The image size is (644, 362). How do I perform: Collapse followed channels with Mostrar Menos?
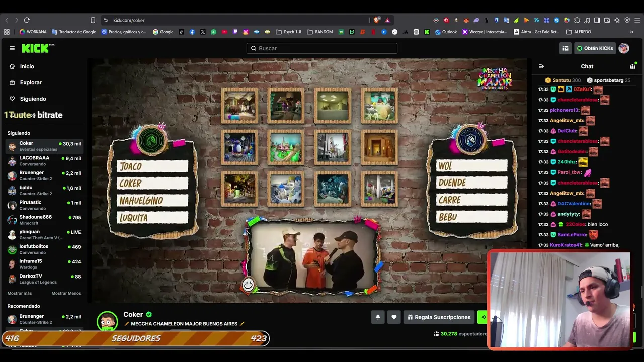click(66, 293)
